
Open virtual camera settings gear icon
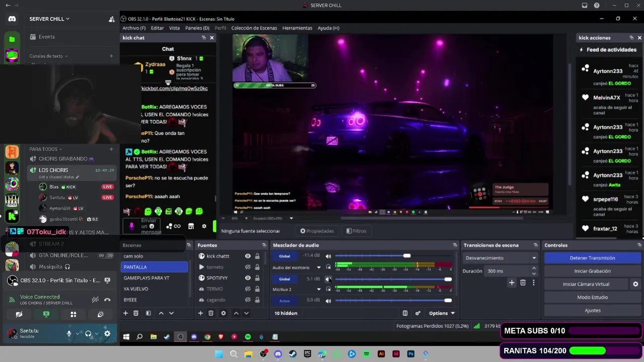click(635, 284)
